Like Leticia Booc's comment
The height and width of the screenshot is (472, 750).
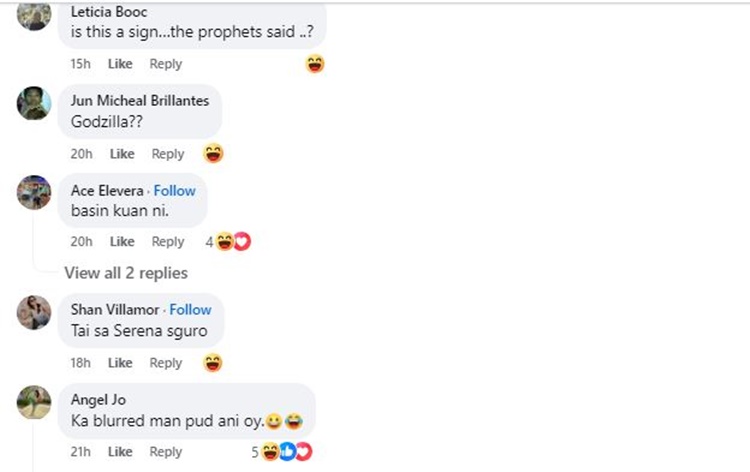(x=120, y=64)
